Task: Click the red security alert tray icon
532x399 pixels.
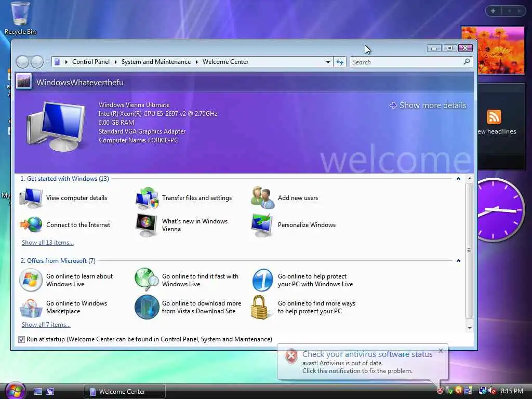Action: pyautogui.click(x=440, y=391)
